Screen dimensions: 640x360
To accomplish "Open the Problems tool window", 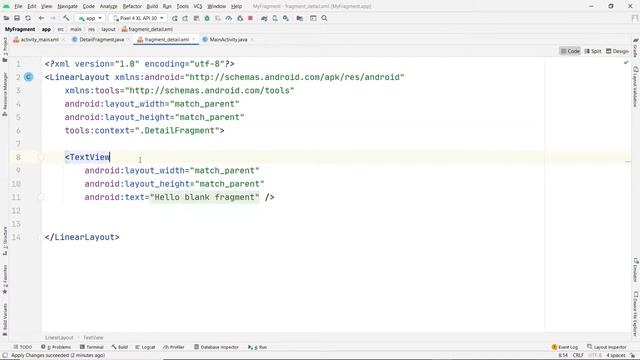I will point(56,347).
